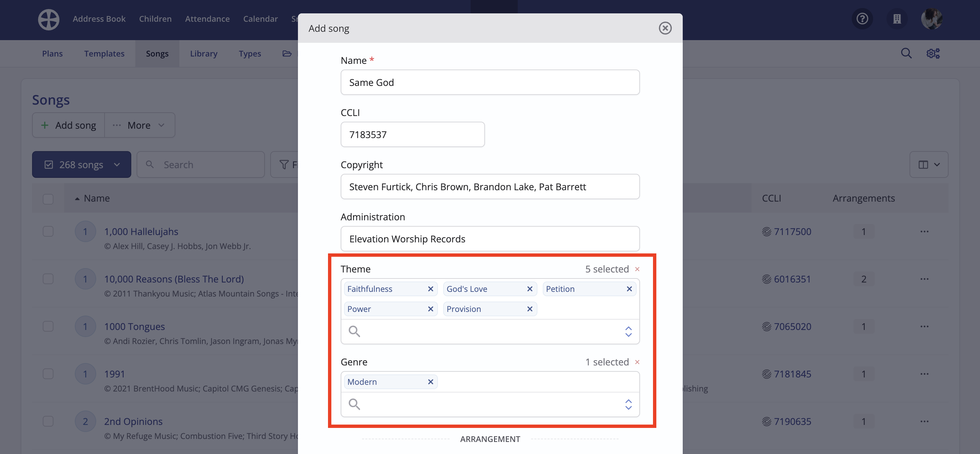Click the Name field containing Same God

[x=490, y=82]
